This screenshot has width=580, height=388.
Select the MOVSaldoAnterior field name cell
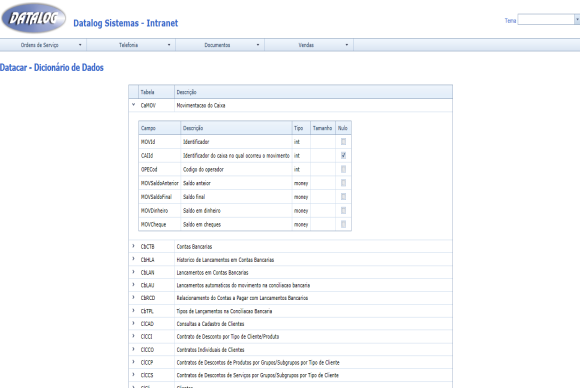click(159, 183)
